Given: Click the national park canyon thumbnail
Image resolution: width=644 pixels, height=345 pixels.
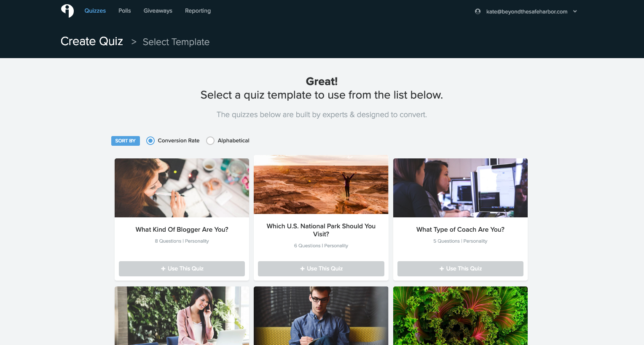Looking at the screenshot, I should coord(321,185).
